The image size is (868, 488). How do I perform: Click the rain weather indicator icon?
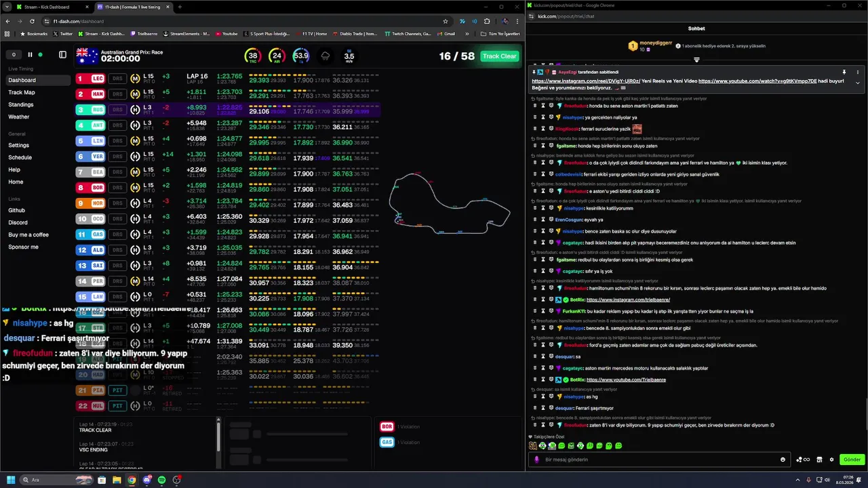click(325, 56)
